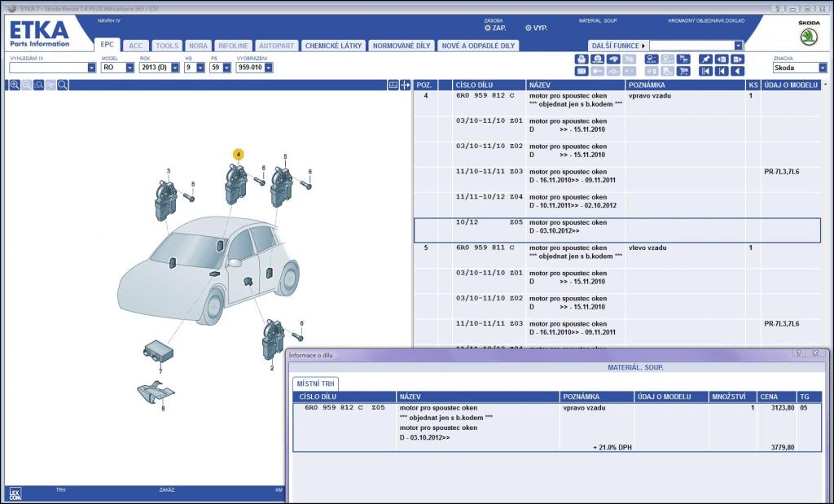
Task: Select part number 6R0 959 812 C in parts list
Action: click(x=485, y=96)
